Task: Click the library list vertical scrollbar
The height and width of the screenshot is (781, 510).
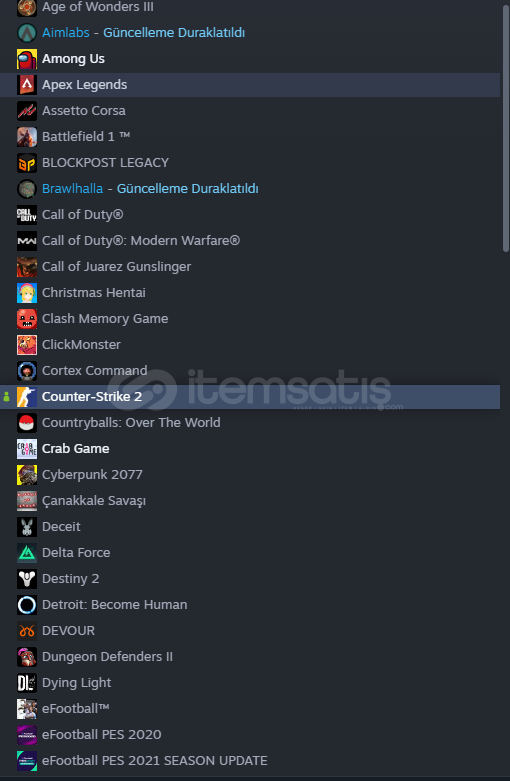Action: [x=506, y=129]
